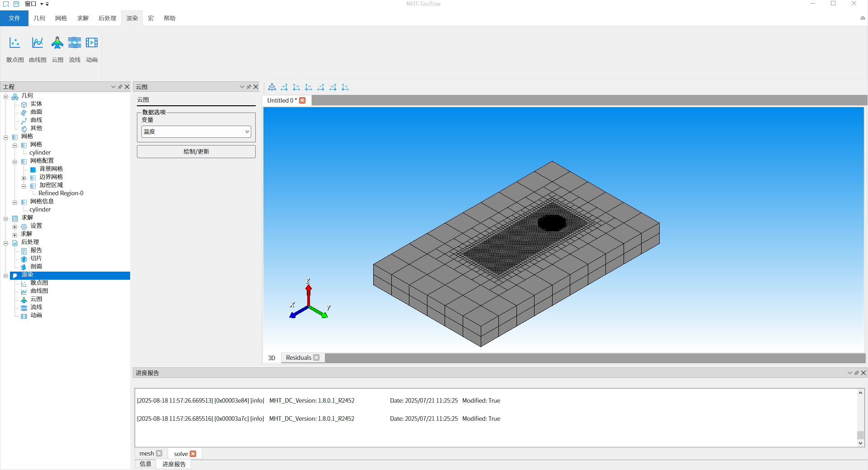Open the 后处理 ribbon tab
The width and height of the screenshot is (868, 470).
pos(107,18)
